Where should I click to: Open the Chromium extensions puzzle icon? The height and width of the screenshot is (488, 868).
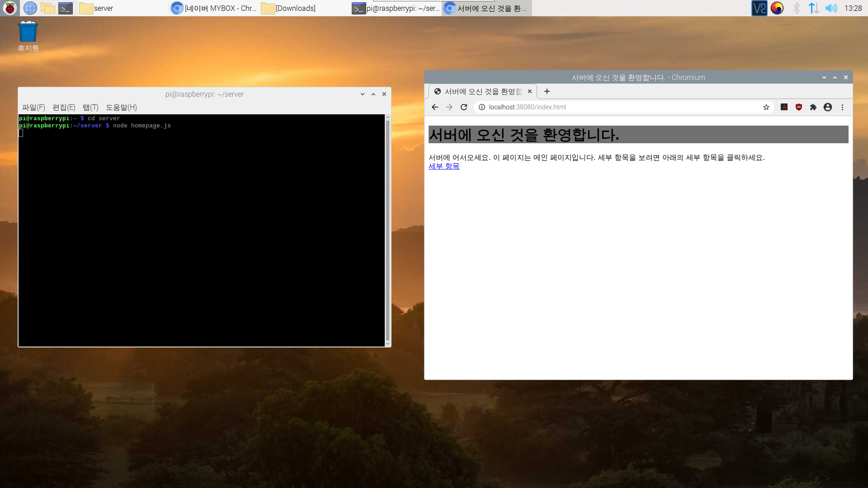tap(813, 107)
